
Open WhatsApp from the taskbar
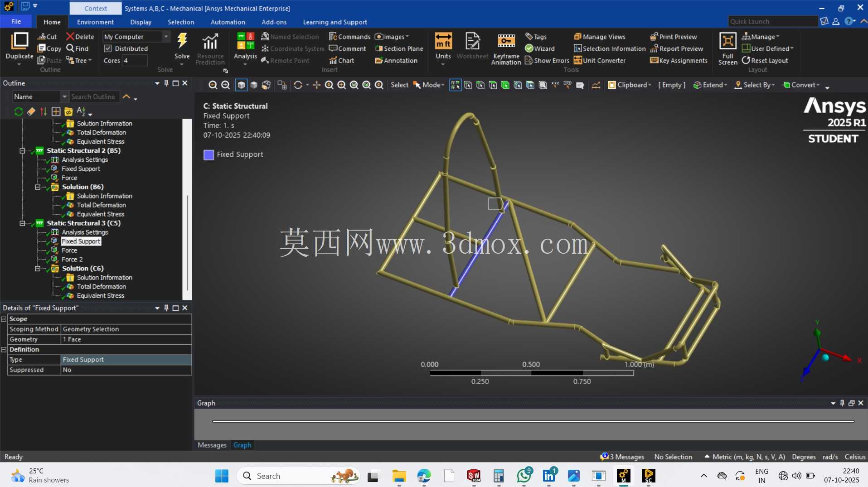pyautogui.click(x=524, y=476)
